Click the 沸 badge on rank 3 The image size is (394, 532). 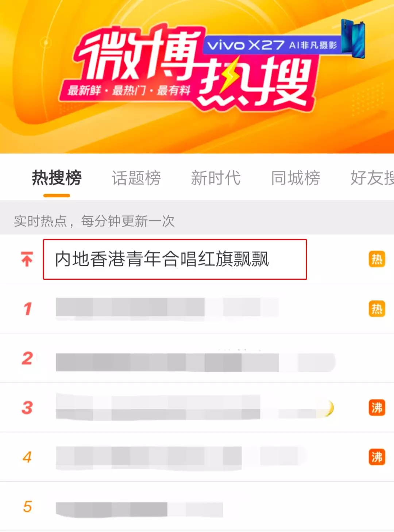[377, 407]
